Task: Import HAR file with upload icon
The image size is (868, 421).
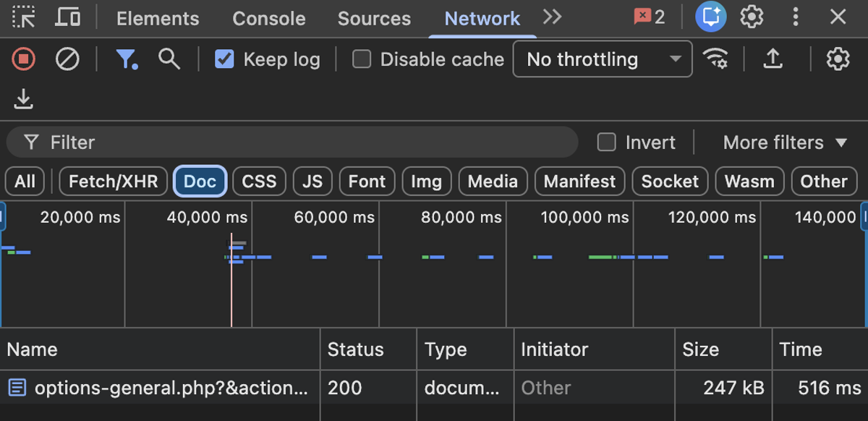Action: coord(773,59)
